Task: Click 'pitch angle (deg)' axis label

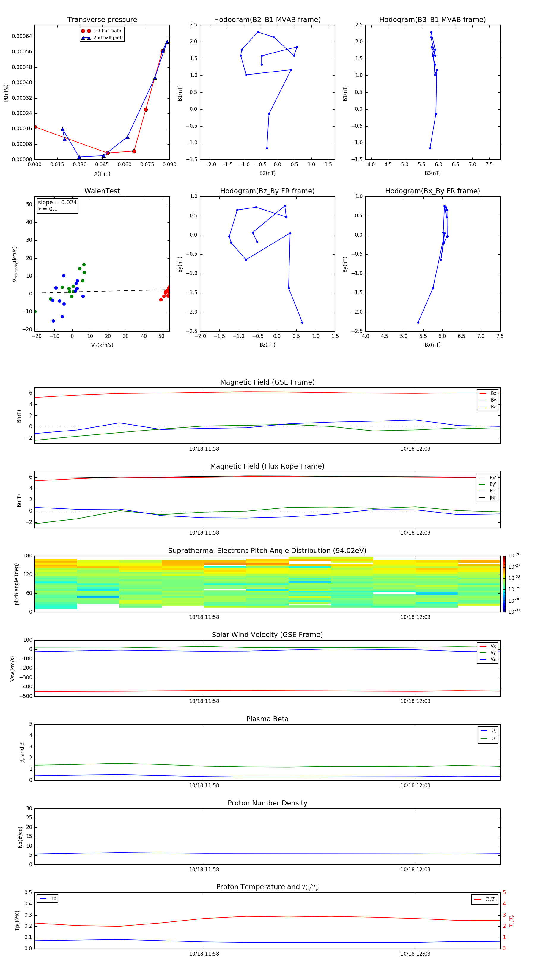Action: pyautogui.click(x=16, y=584)
